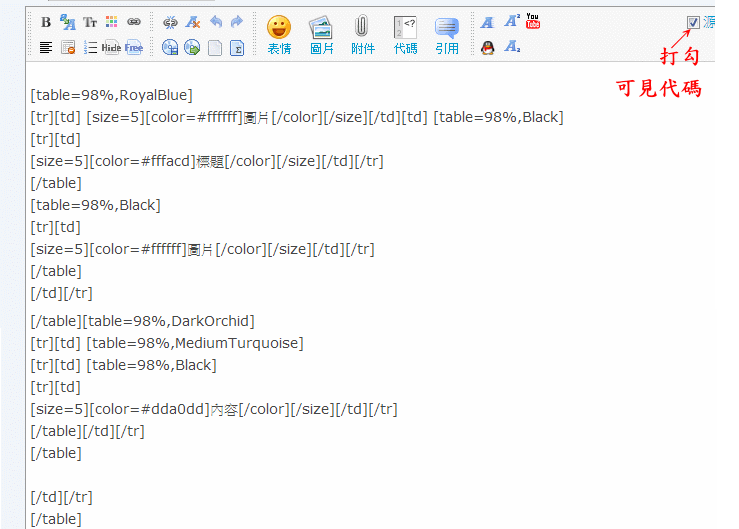Apply subscript A₂ formatting
The width and height of the screenshot is (739, 529).
[x=512, y=47]
